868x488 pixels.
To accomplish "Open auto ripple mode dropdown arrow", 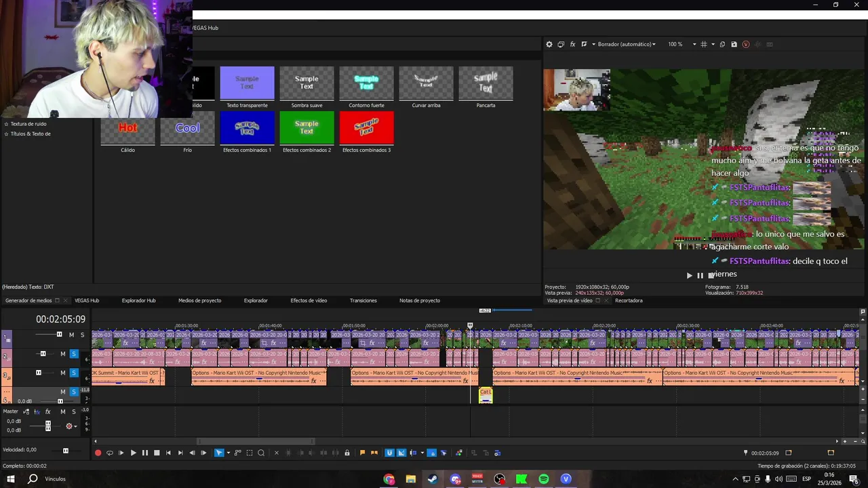I will 422,453.
